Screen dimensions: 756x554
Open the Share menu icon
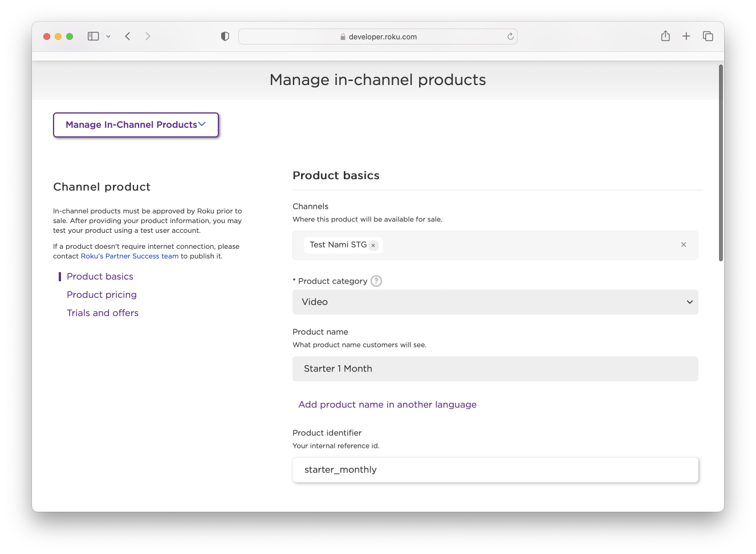point(665,37)
